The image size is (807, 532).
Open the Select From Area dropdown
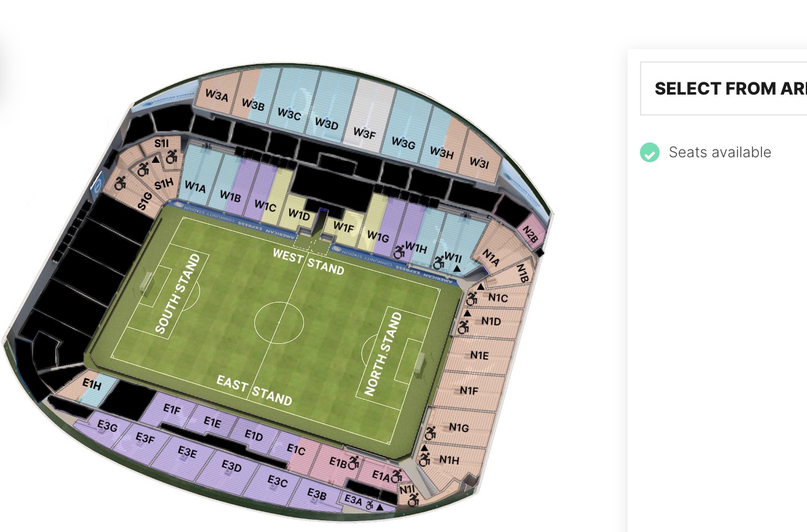pos(723,88)
